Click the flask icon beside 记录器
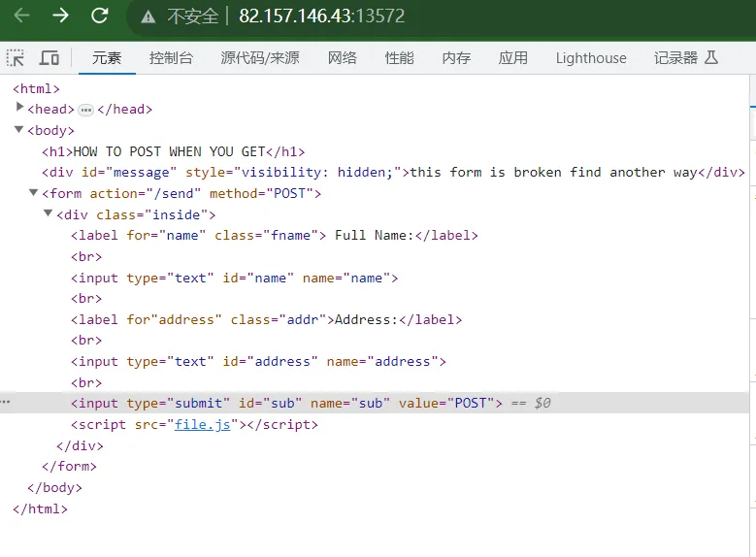756x557 pixels. pyautogui.click(x=711, y=57)
